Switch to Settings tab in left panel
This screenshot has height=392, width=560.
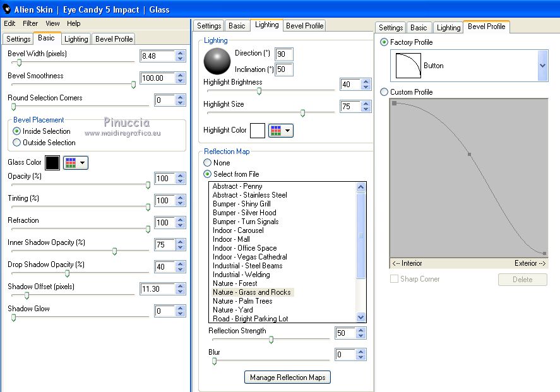tap(18, 39)
